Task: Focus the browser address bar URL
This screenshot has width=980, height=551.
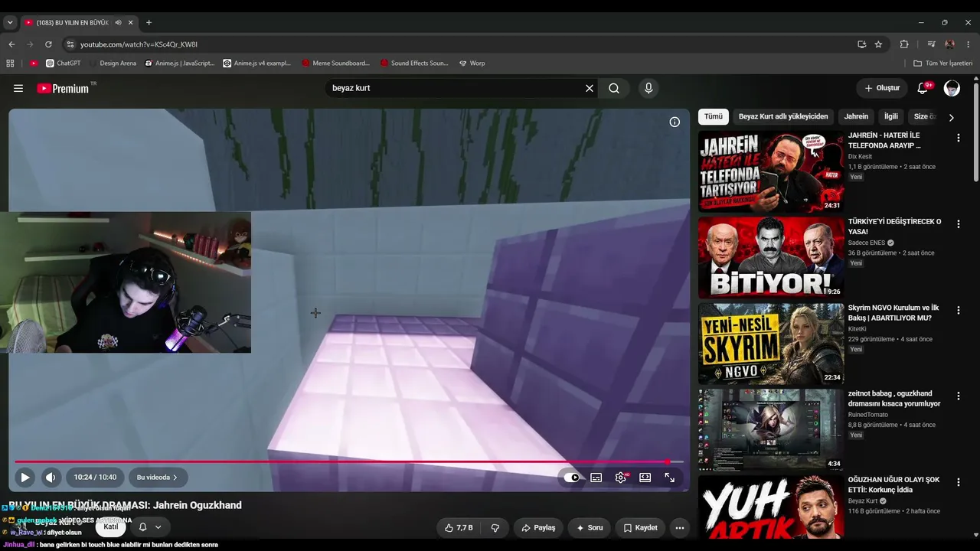Action: coord(139,44)
